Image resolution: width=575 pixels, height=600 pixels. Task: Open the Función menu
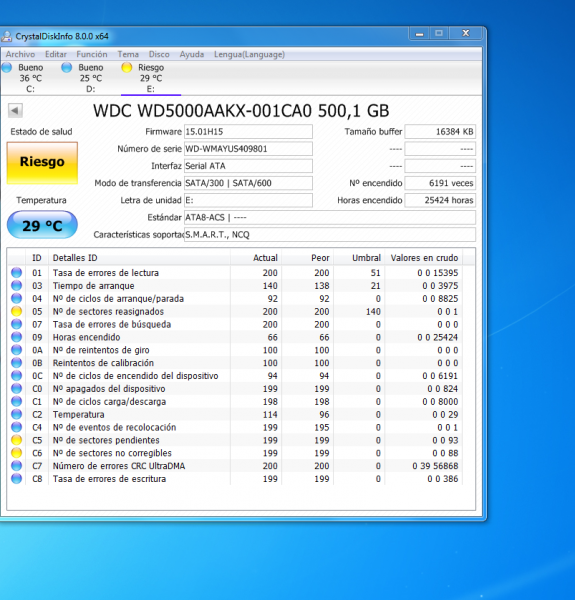(x=92, y=54)
